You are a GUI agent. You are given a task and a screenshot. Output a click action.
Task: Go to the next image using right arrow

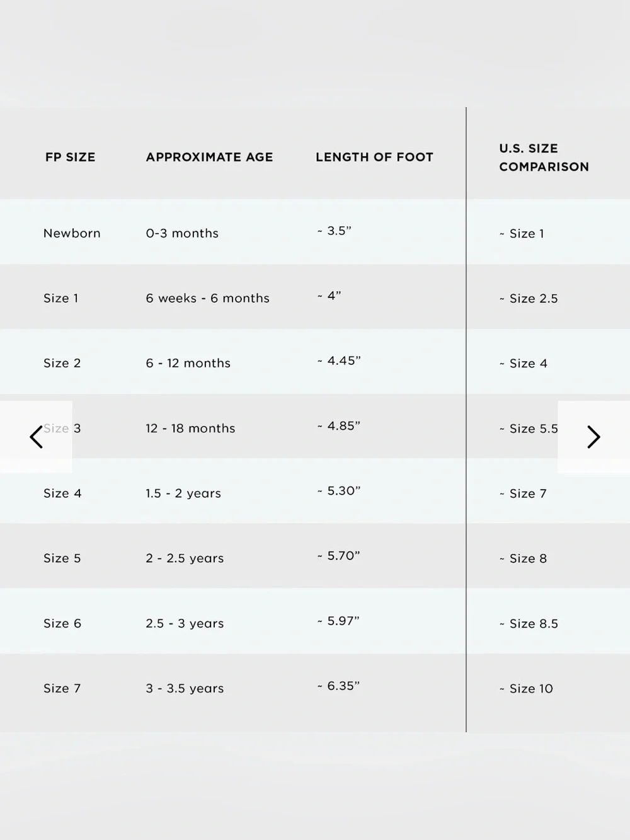click(593, 437)
